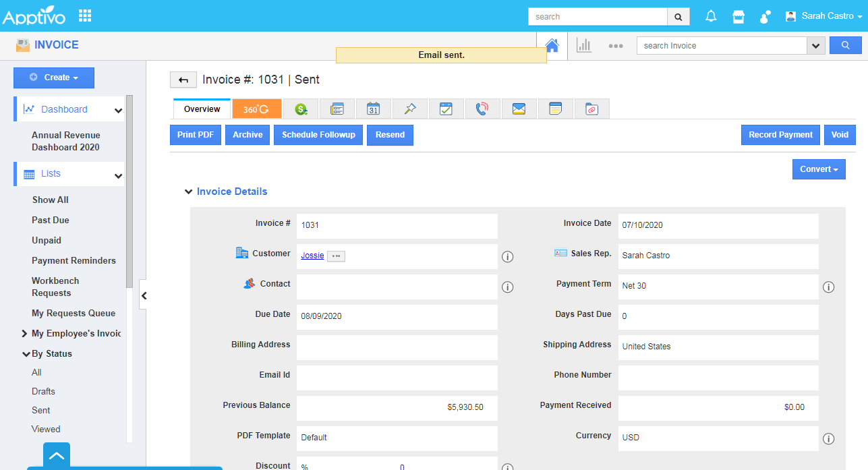
Task: Open the Jossie customer link
Action: point(312,256)
